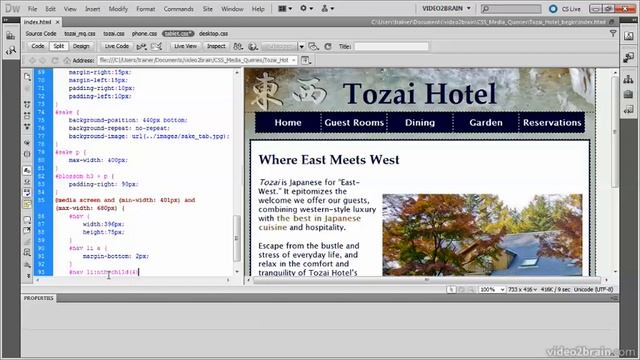Click the AP Elements panel icon
Viewport: 640px width, 360px height.
(x=629, y=58)
